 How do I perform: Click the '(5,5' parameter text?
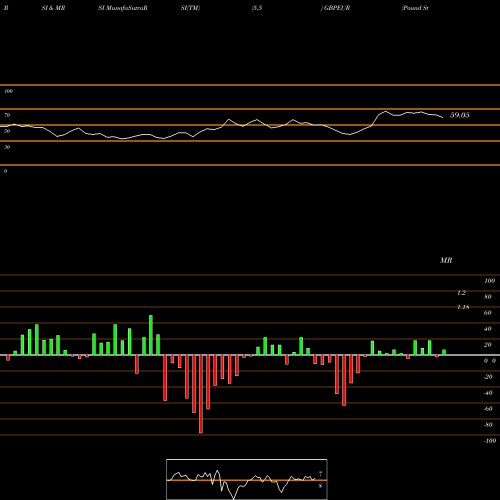click(x=257, y=8)
